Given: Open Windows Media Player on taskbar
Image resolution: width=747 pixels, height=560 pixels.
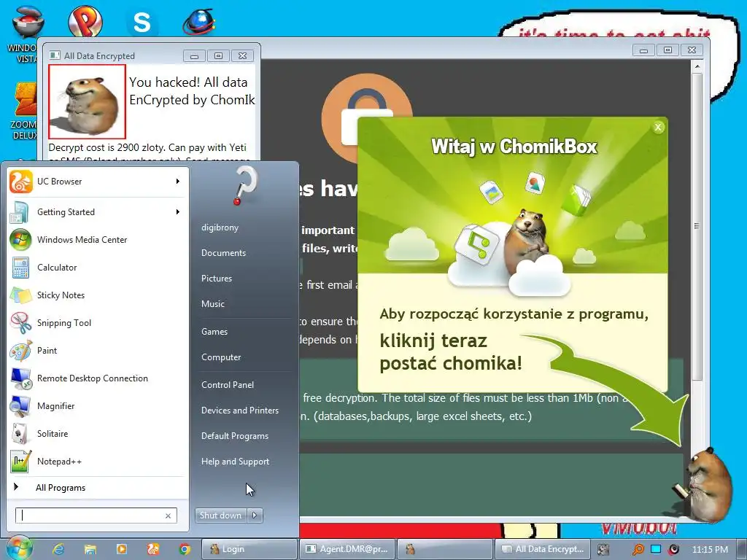Looking at the screenshot, I should click(x=122, y=549).
